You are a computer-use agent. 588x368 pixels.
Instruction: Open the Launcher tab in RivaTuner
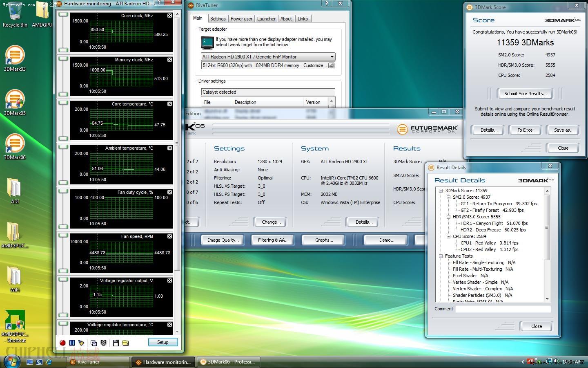[266, 19]
